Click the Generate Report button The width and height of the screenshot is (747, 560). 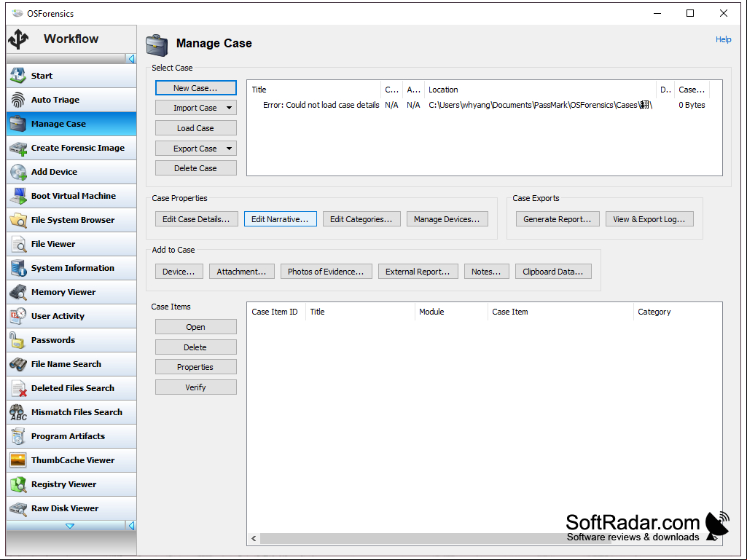(x=558, y=219)
